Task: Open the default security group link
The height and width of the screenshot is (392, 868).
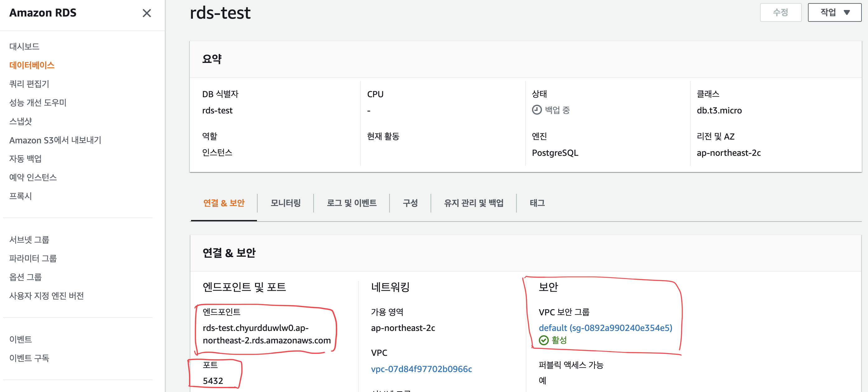Action: click(605, 327)
